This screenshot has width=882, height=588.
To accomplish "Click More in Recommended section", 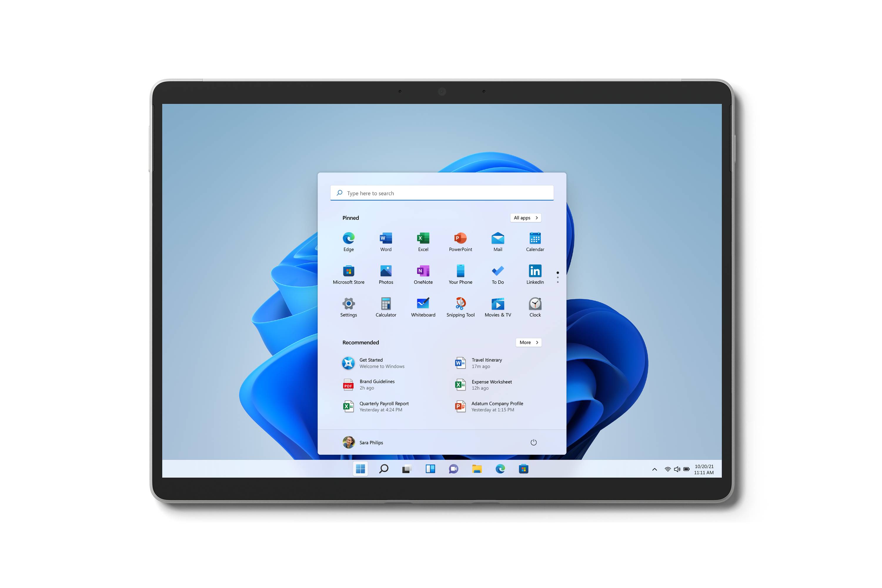I will pos(528,342).
